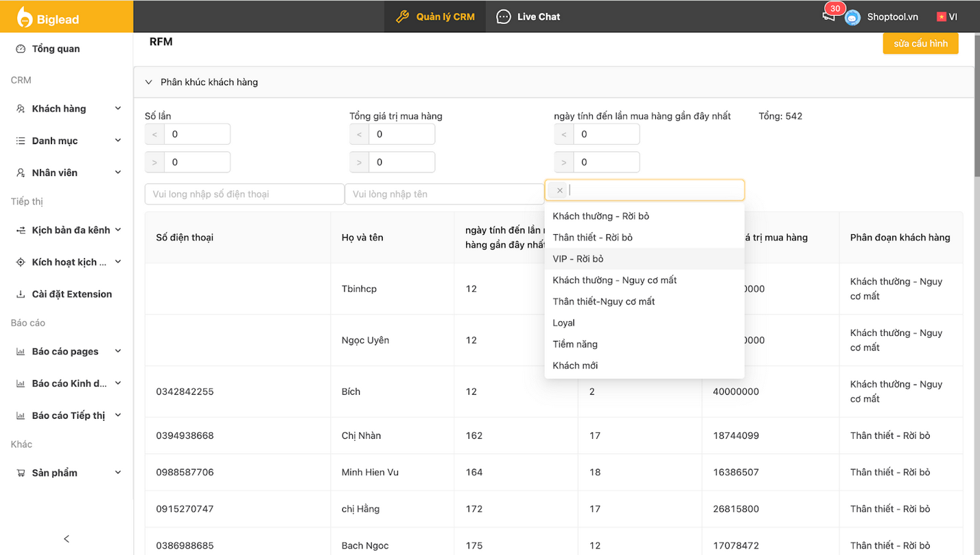This screenshot has height=555, width=980.
Task: Pick Khách thường - Nguy cơ mất option
Action: (x=644, y=280)
